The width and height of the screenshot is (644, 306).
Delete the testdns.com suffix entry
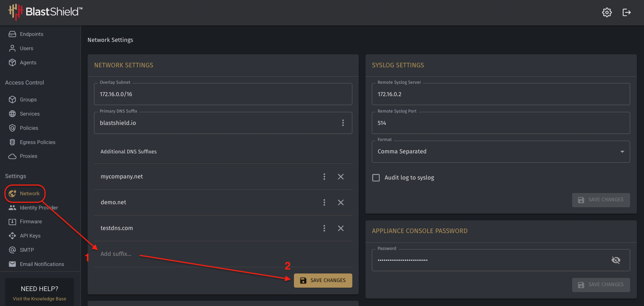tap(341, 228)
